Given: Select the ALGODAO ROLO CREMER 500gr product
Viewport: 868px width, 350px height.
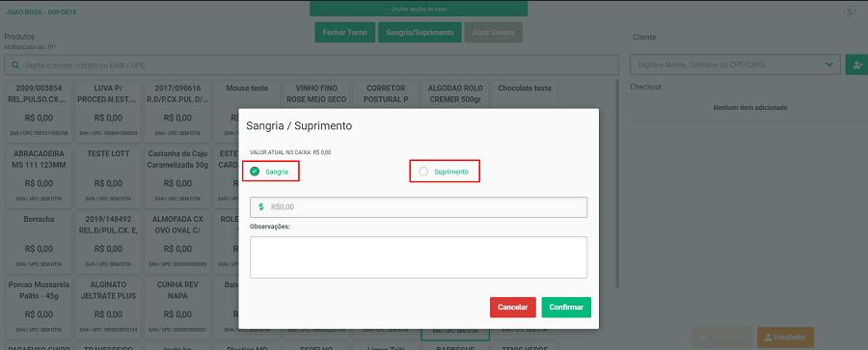Looking at the screenshot, I should tap(455, 94).
